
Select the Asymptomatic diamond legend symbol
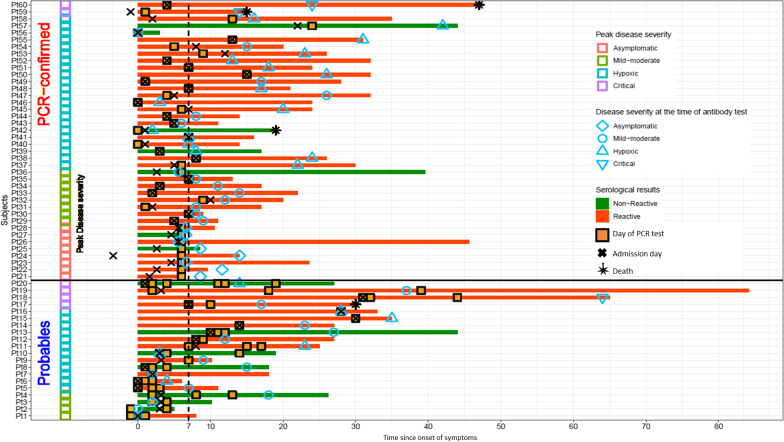coord(602,126)
